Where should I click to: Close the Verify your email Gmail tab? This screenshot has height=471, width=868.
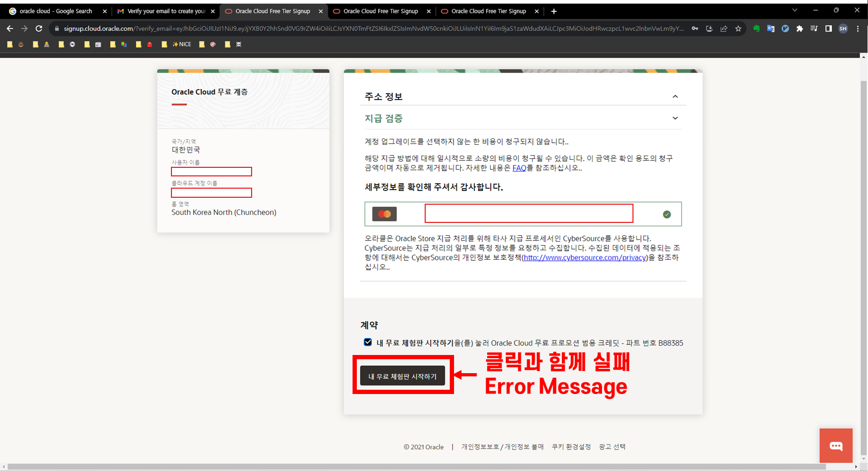213,11
